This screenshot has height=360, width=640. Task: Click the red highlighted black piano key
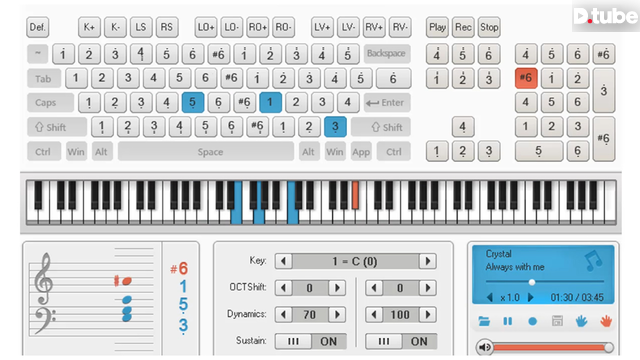(x=355, y=195)
